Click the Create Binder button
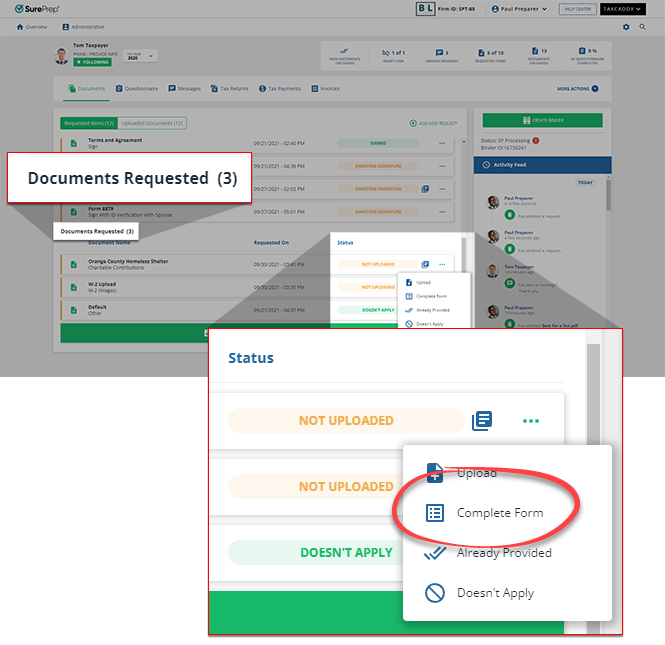Image resolution: width=665 pixels, height=645 pixels. [x=542, y=120]
